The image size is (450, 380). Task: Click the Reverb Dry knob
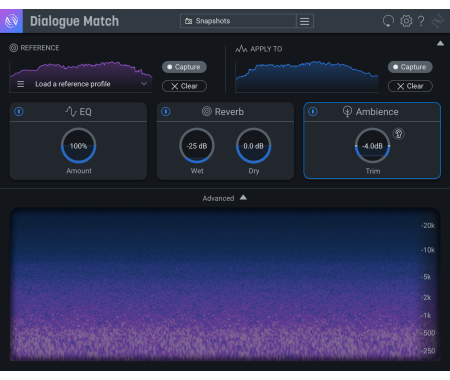pyautogui.click(x=253, y=146)
